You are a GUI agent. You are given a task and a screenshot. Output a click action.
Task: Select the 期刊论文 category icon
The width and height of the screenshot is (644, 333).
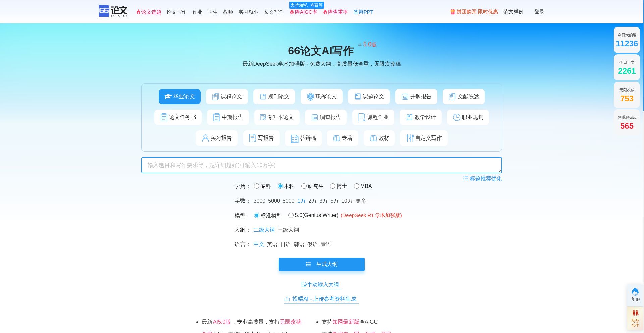click(x=263, y=97)
